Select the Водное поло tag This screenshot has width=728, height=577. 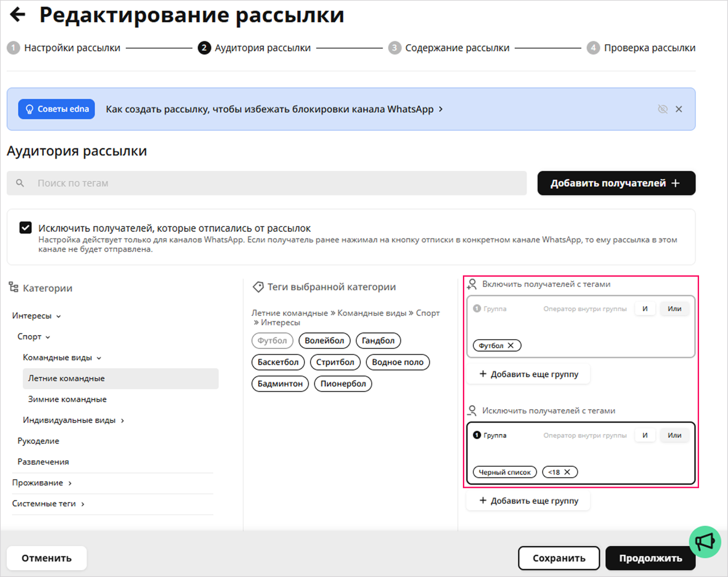pos(398,362)
